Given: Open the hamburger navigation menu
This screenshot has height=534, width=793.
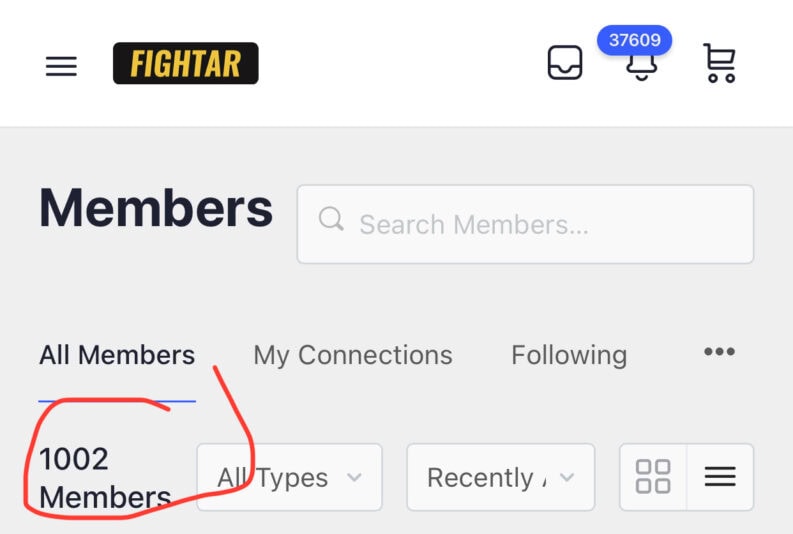Looking at the screenshot, I should [x=61, y=66].
